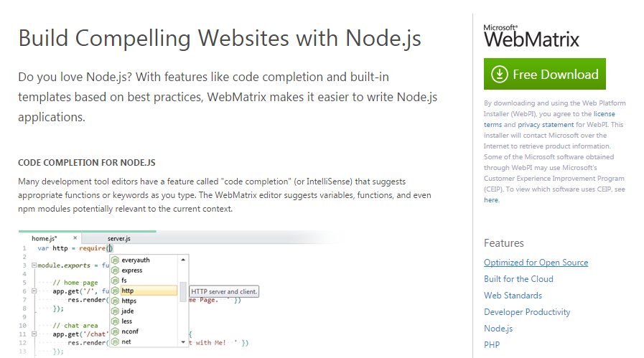644x358 pixels.
Task: Collapse the app.get('/chat') block on line 11
Action: pos(34,334)
